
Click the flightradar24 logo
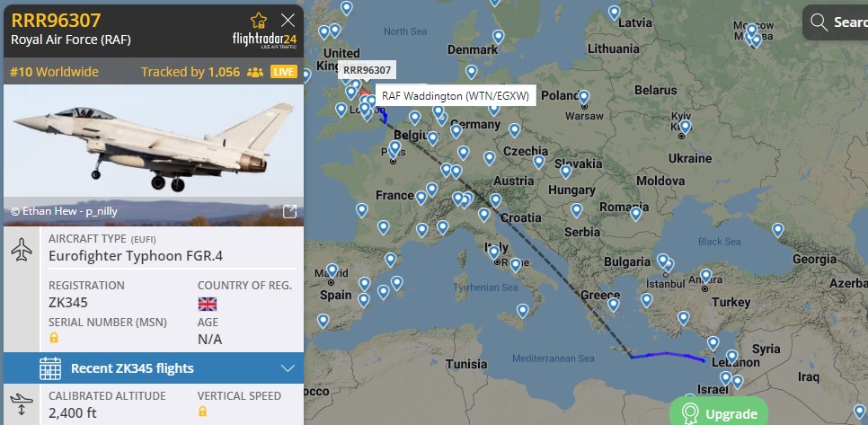coord(264,40)
